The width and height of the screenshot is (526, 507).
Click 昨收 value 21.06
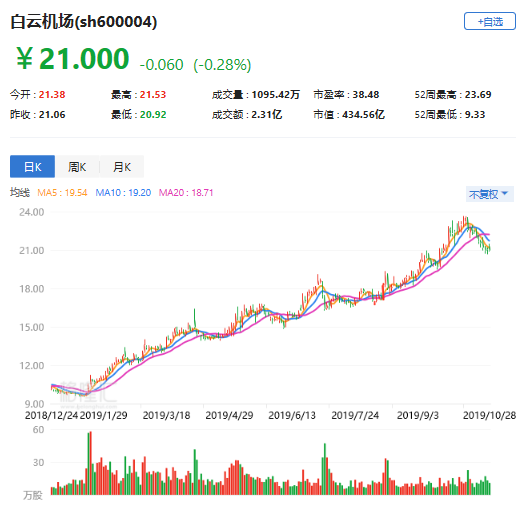pyautogui.click(x=52, y=115)
